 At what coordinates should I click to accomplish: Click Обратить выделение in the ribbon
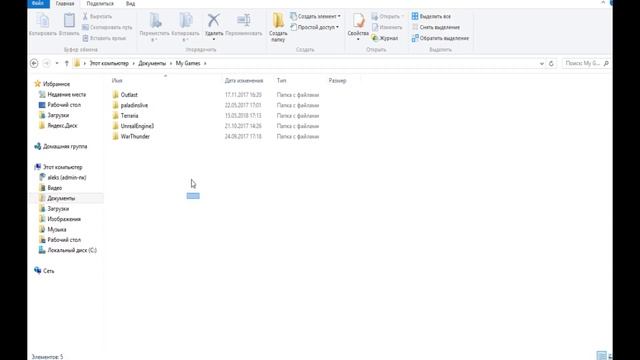coord(440,38)
